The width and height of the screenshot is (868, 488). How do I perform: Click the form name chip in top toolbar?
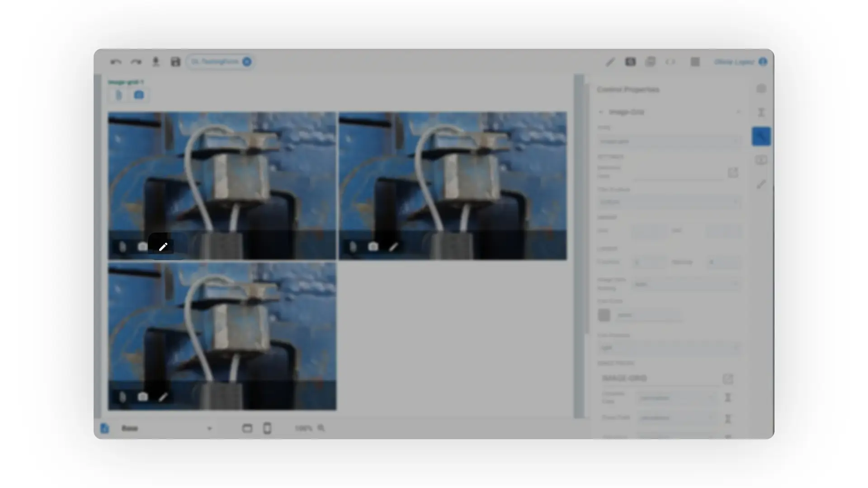click(215, 62)
